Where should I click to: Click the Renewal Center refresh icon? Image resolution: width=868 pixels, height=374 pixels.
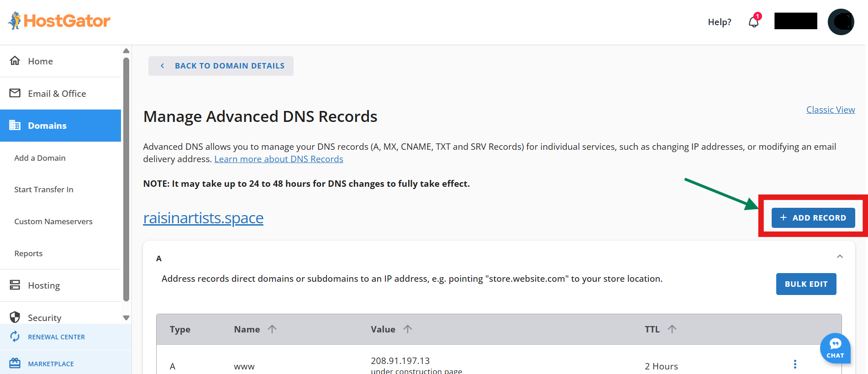tap(15, 337)
